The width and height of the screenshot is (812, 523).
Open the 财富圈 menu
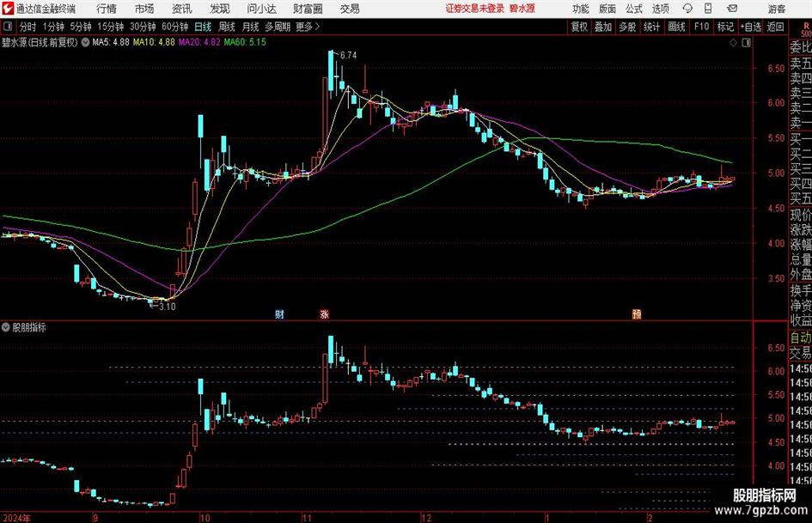point(308,9)
